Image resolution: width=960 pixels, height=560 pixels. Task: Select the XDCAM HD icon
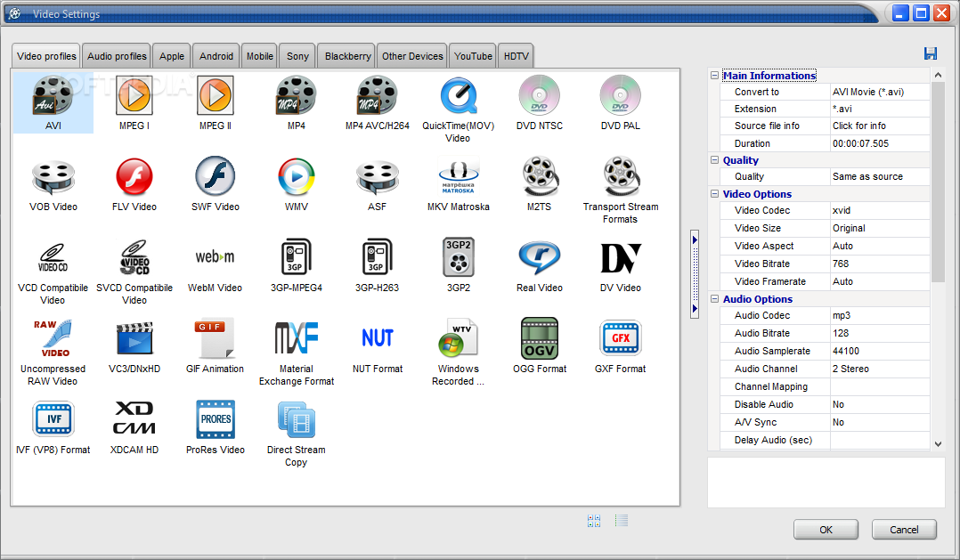[x=134, y=419]
